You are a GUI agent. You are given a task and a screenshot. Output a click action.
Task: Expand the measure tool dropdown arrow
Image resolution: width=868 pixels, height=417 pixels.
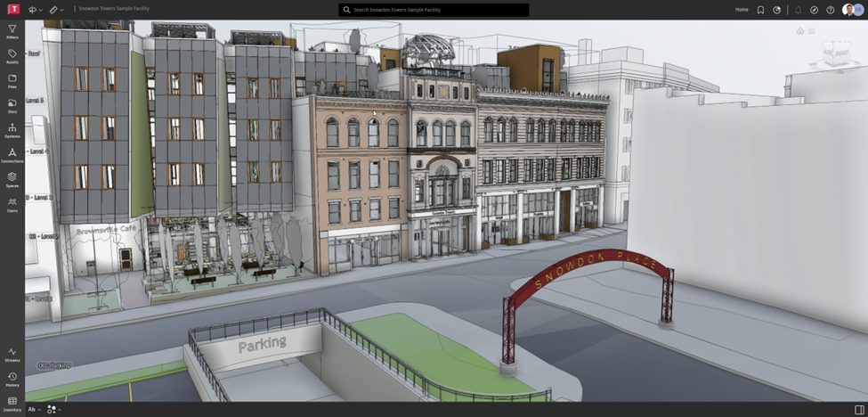tap(61, 10)
